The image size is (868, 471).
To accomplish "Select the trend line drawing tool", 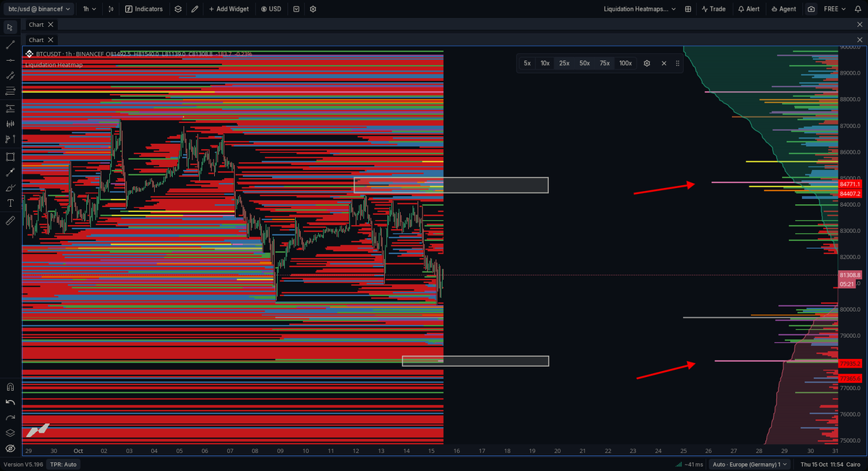I will click(x=10, y=44).
